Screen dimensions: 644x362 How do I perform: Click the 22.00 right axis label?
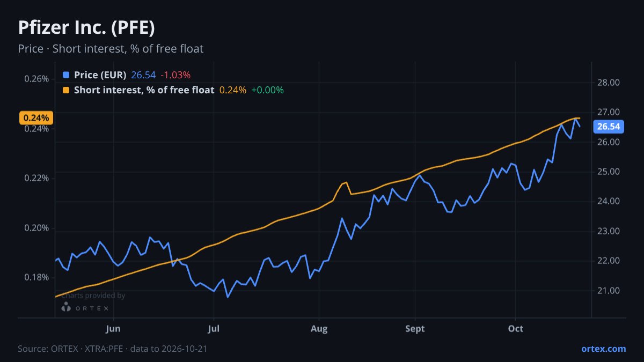tap(609, 261)
